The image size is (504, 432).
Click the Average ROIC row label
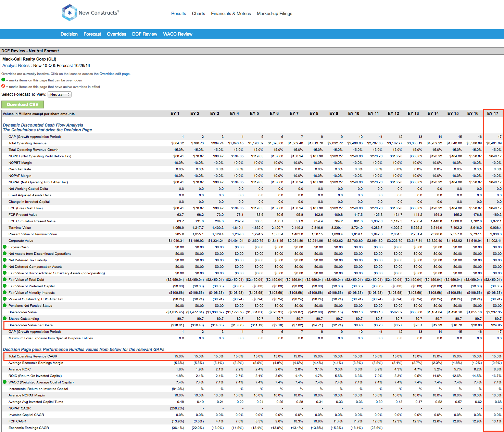pos(20,369)
